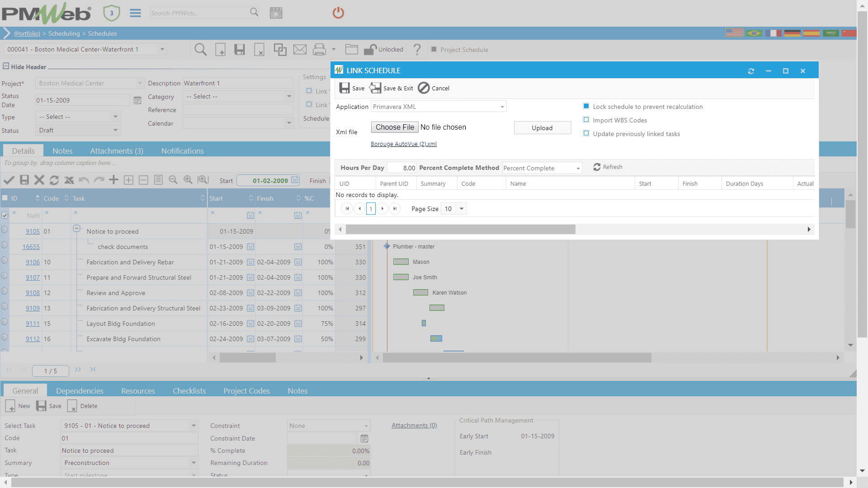
Task: Open the Dependencies tab
Action: point(80,391)
